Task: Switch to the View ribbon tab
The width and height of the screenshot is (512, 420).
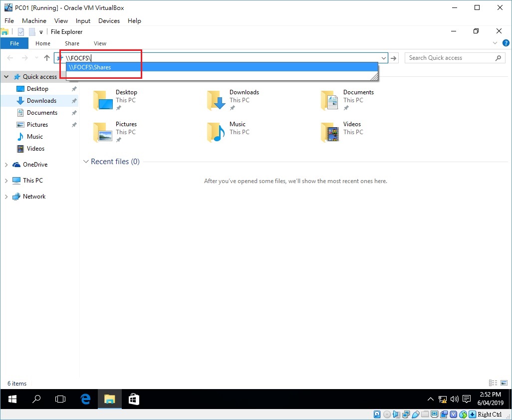Action: (x=100, y=43)
